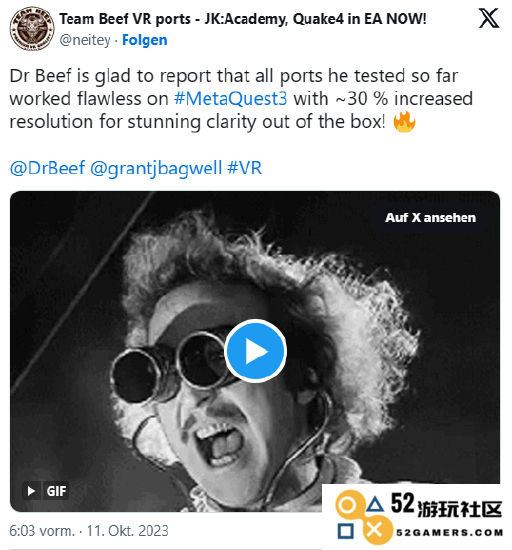The height and width of the screenshot is (550, 512).
Task: Click the X logo in the tweet header
Action: [x=489, y=18]
